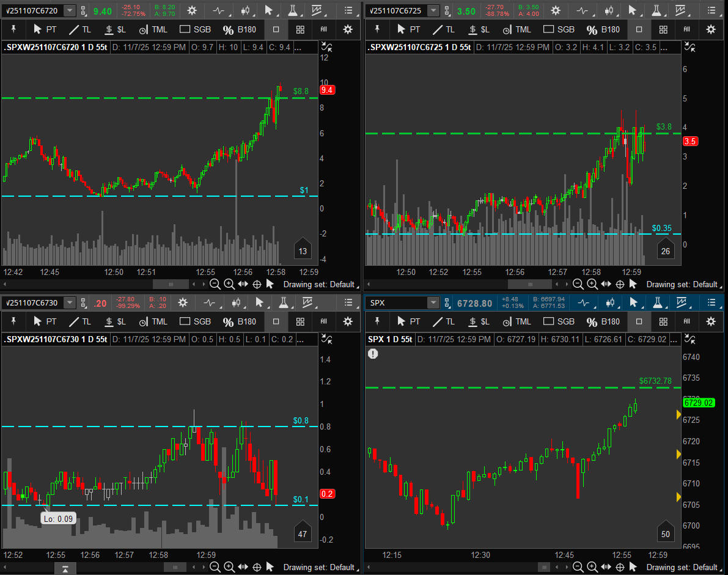Open the SPX symbol dropdown

point(433,302)
